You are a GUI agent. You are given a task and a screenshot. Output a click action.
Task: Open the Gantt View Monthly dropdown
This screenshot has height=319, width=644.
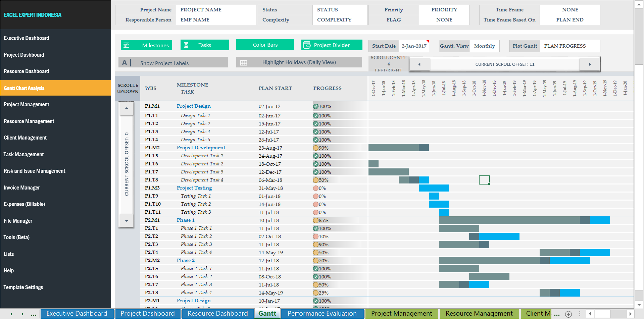(484, 46)
